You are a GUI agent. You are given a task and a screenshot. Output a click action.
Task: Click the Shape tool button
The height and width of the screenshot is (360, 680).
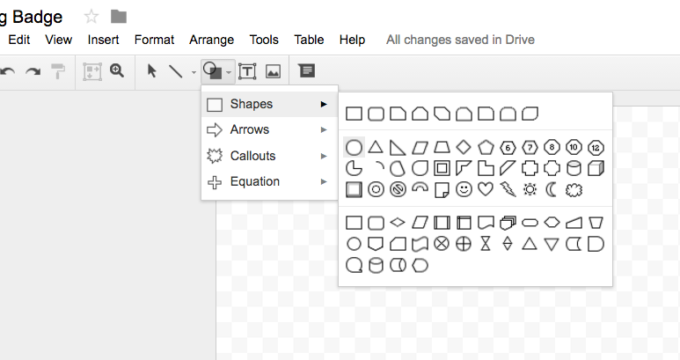[218, 71]
